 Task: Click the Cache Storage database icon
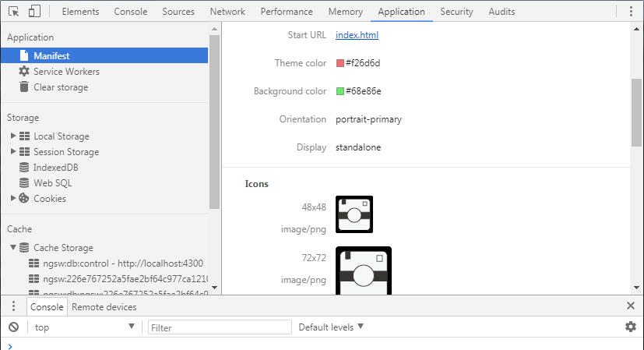click(24, 248)
